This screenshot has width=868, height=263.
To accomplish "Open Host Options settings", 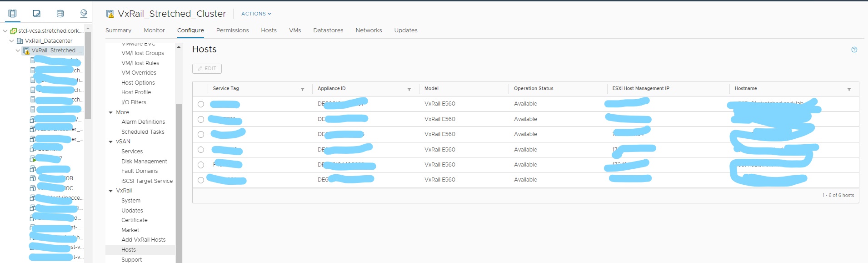I will pyautogui.click(x=138, y=83).
